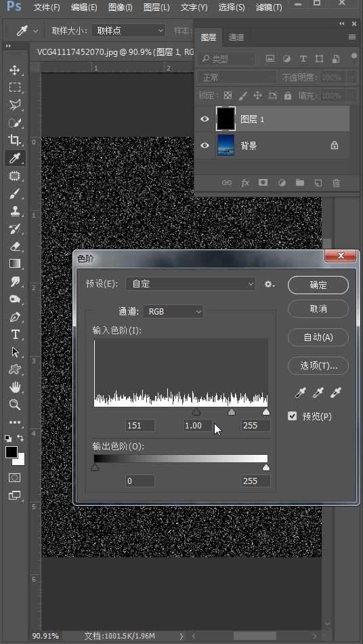Toggle visibility of the 背景 layer

205,145
